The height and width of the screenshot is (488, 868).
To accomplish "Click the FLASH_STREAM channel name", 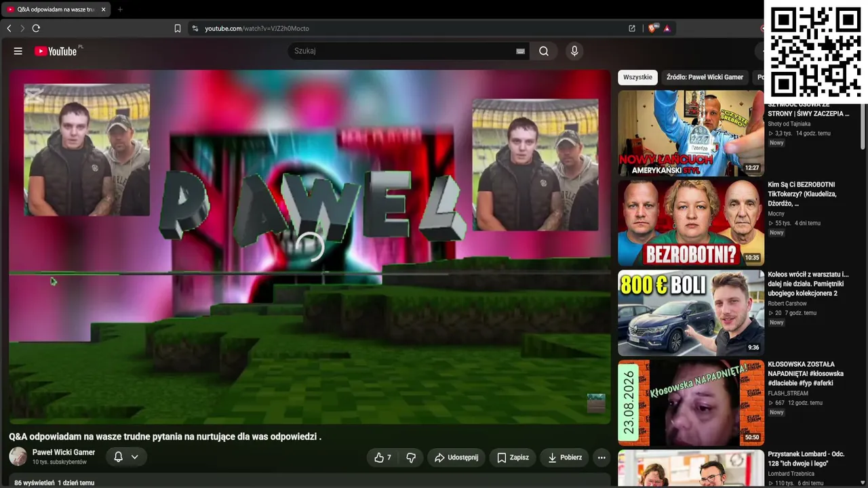I will tap(788, 393).
